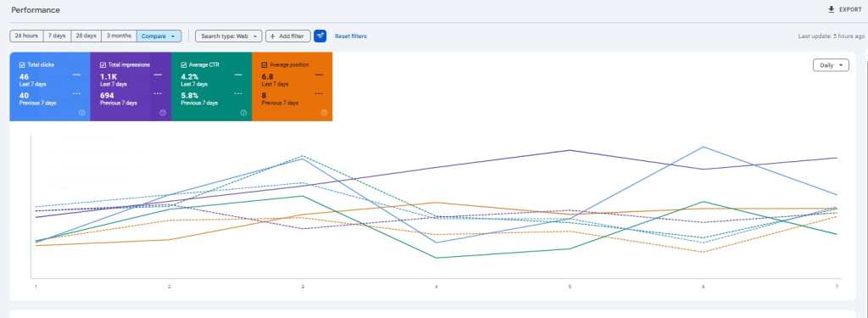The height and width of the screenshot is (318, 868).
Task: Click the previous CTR value 5.8%
Action: [189, 96]
